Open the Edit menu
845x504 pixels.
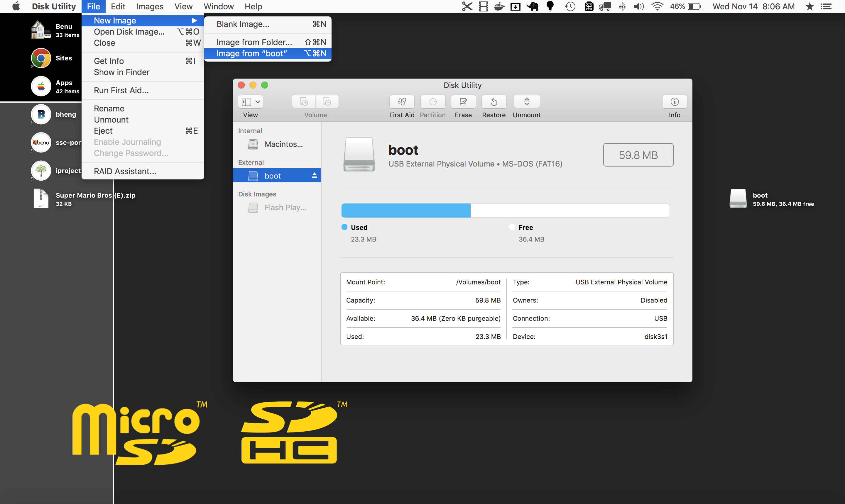pos(118,6)
